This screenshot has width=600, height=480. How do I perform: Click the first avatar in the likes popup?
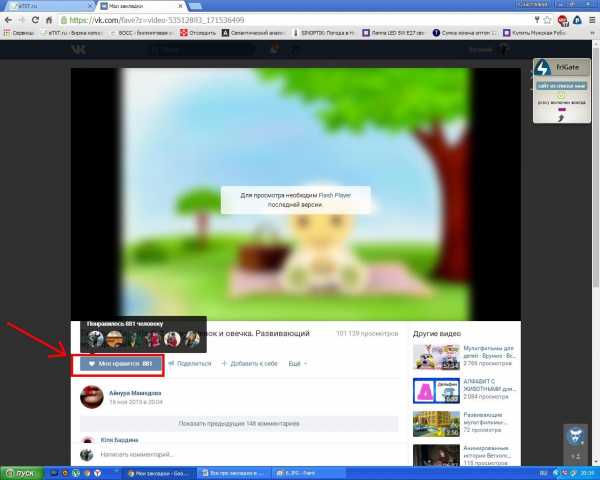pos(96,339)
